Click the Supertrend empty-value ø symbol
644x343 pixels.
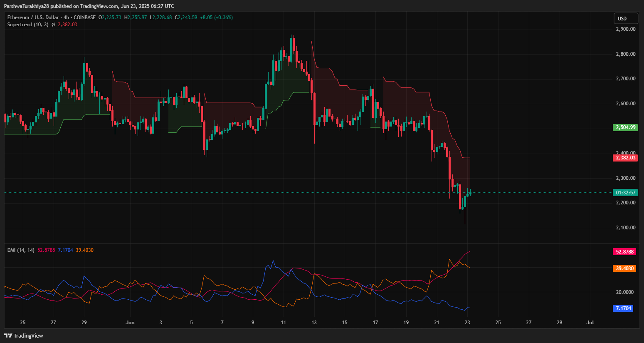click(x=53, y=25)
